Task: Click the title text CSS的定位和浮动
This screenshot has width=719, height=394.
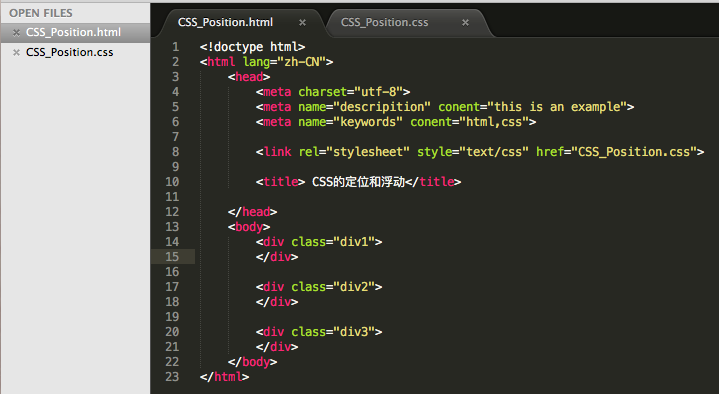Action: pos(359,182)
